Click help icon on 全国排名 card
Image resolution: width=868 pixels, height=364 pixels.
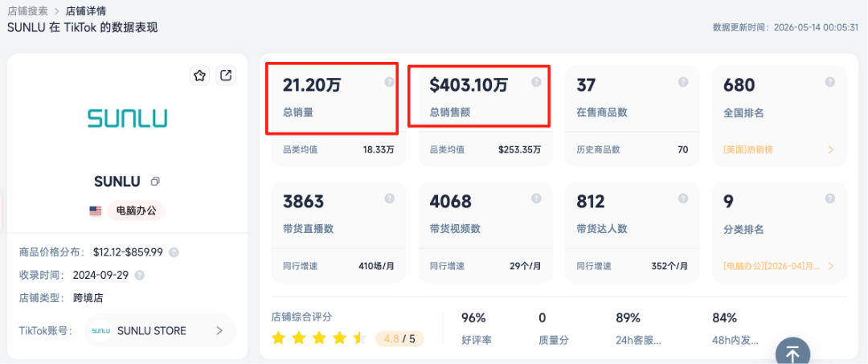[x=829, y=82]
